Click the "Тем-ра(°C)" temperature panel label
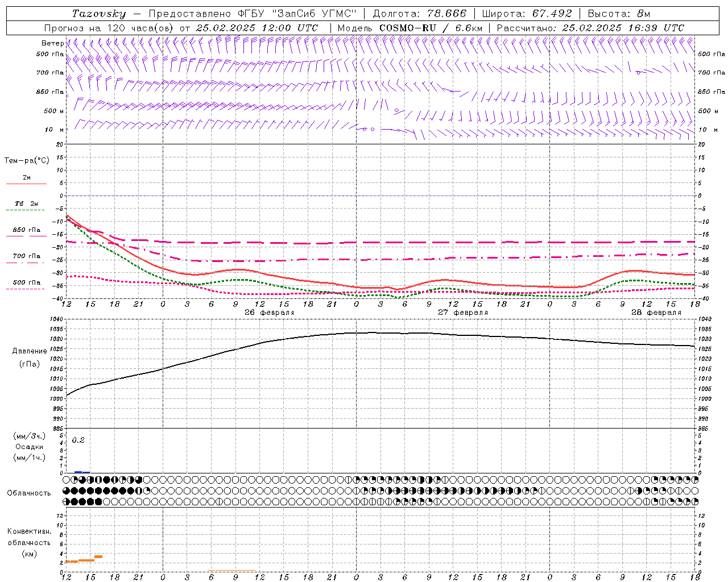Viewport: 728px width, 582px height. 27,161
